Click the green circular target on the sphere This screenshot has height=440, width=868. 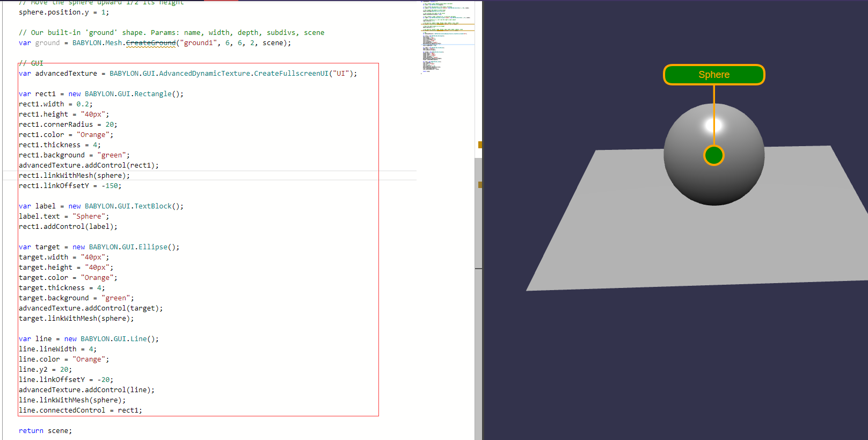tap(714, 155)
